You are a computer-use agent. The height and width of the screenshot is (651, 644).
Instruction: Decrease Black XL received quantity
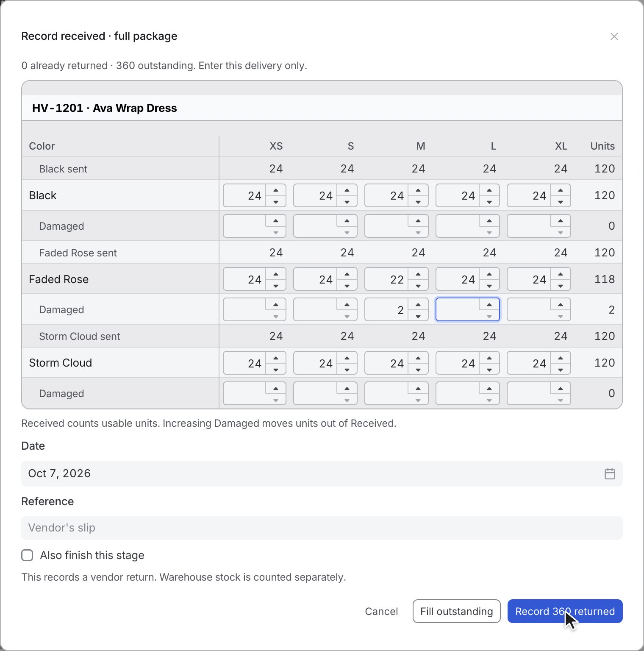[x=561, y=202]
